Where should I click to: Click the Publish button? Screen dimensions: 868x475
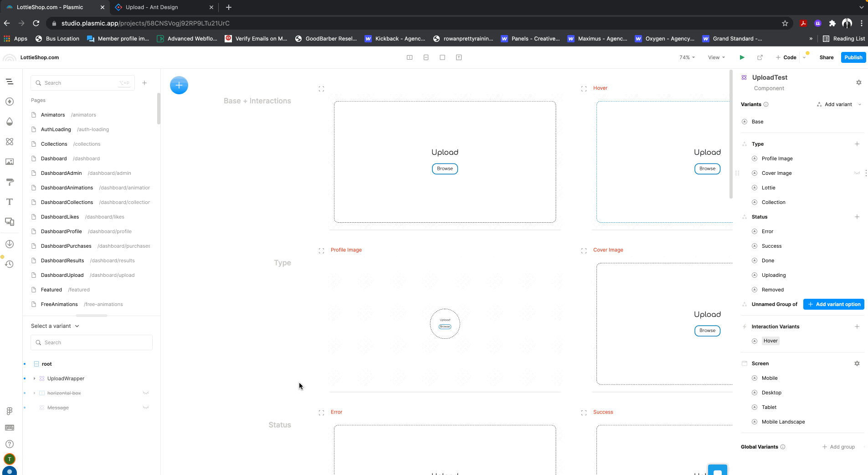[853, 57]
